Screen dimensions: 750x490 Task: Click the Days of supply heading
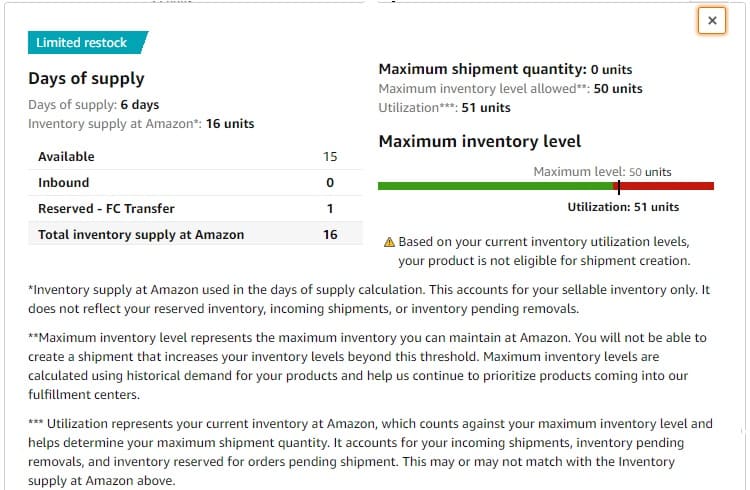(x=86, y=78)
